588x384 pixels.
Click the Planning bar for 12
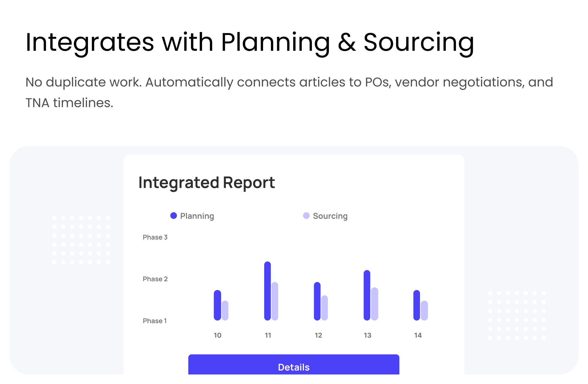tap(317, 301)
